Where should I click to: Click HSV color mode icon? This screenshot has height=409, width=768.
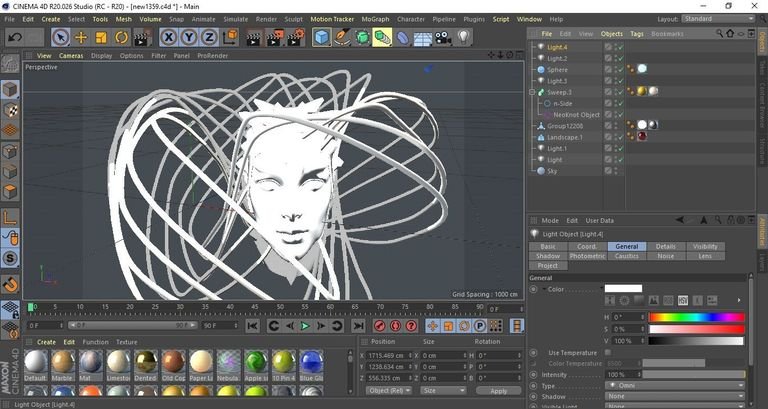tap(682, 300)
